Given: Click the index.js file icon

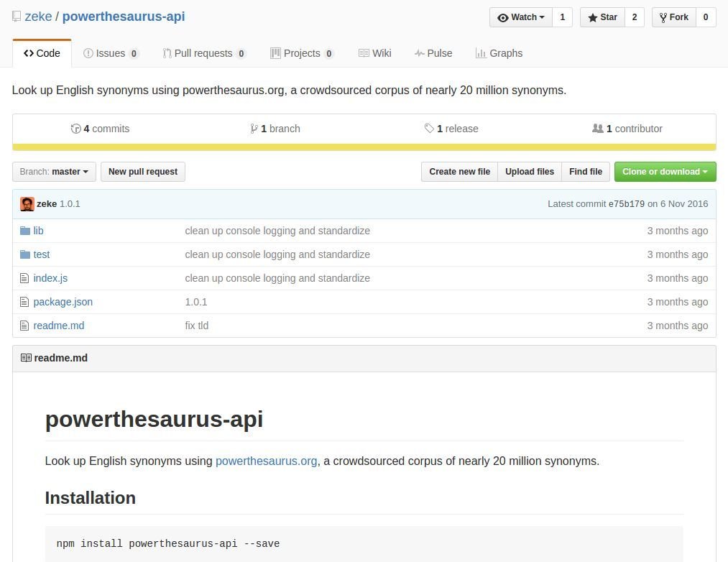Looking at the screenshot, I should click(24, 278).
